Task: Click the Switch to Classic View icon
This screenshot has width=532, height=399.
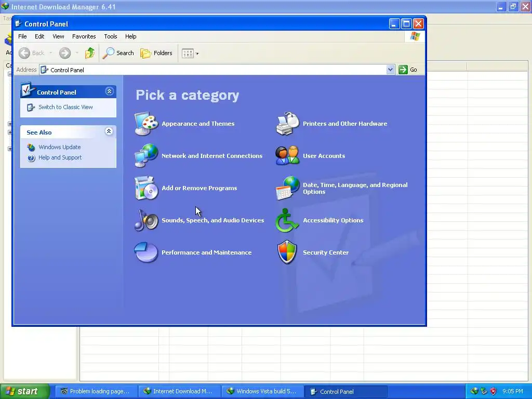Action: coord(31,107)
